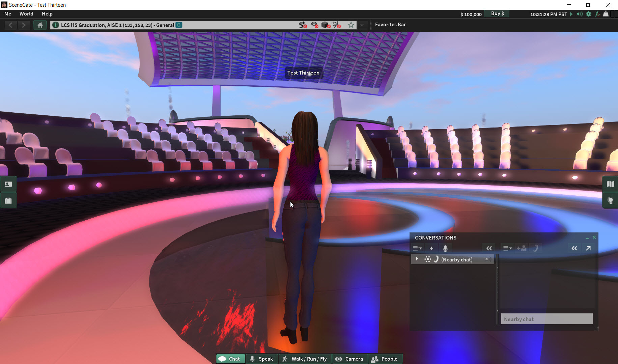Open the Help menu

pyautogui.click(x=47, y=14)
